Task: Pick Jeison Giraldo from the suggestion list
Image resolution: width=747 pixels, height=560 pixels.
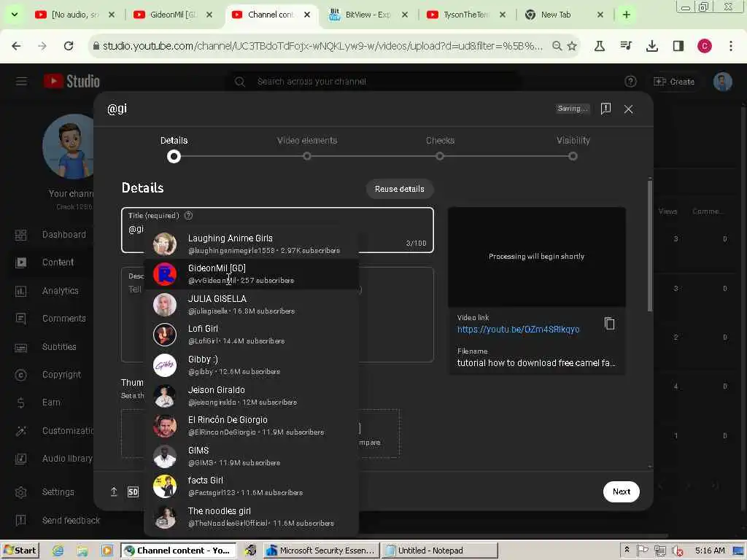Action: point(251,395)
